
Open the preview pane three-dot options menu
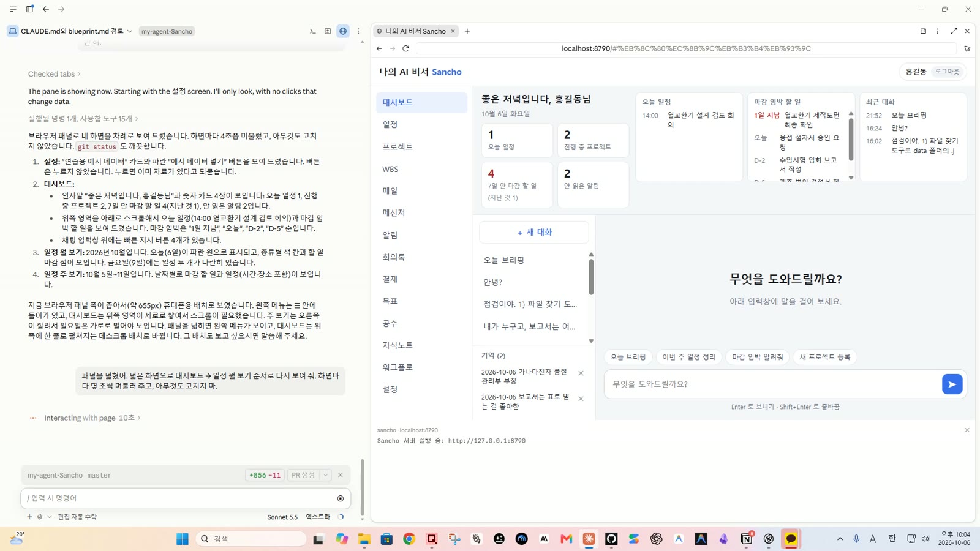(x=938, y=31)
